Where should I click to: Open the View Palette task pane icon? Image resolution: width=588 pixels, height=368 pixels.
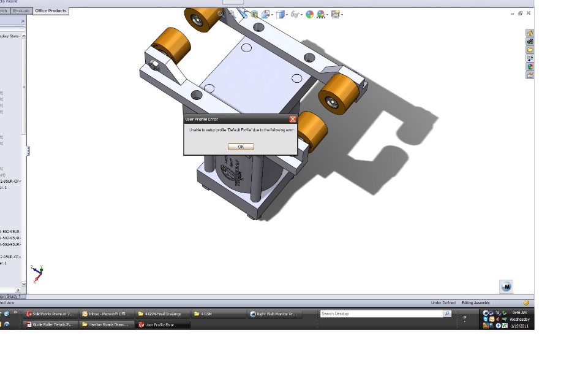[530, 58]
